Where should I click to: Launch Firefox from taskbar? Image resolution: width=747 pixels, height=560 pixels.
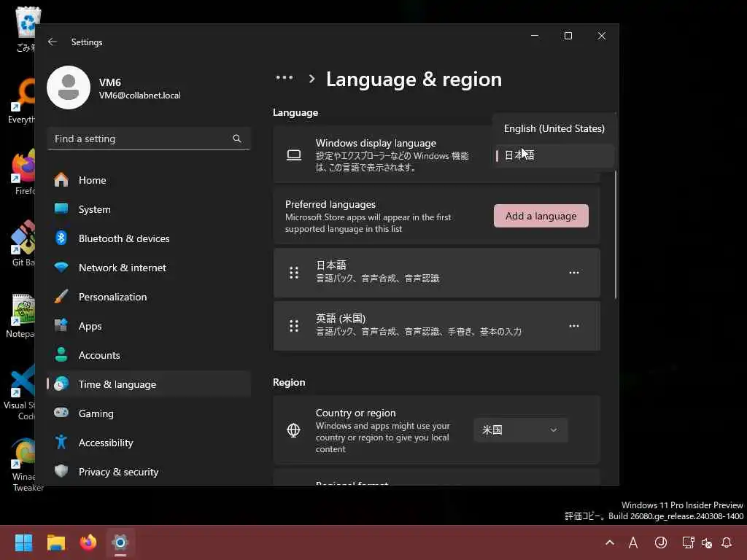pos(88,542)
